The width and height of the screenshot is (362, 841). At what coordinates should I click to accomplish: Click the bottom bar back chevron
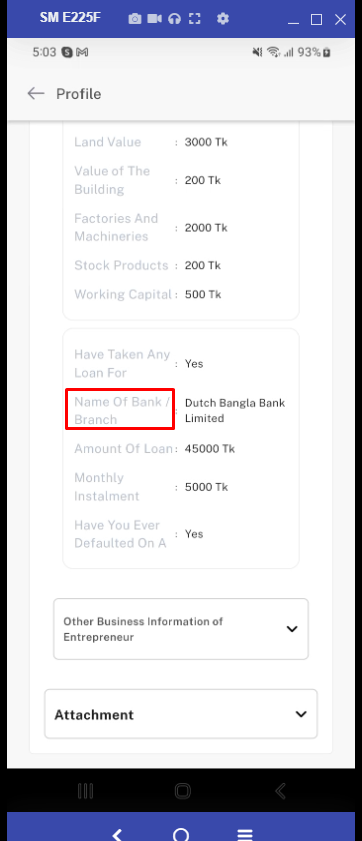click(x=117, y=834)
